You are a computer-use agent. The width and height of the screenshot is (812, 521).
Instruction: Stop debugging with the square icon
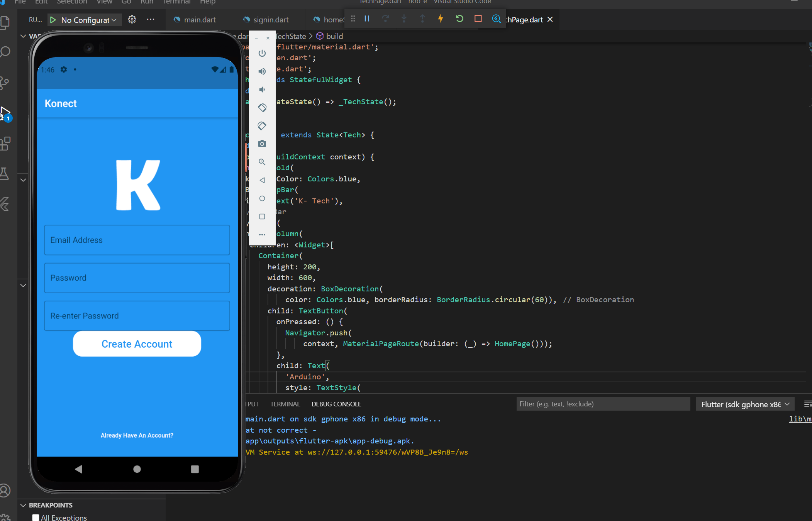(478, 19)
